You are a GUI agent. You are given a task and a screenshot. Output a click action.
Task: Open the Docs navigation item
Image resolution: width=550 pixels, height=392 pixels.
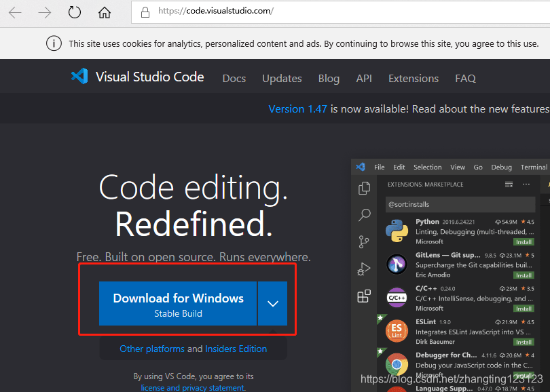(x=234, y=78)
